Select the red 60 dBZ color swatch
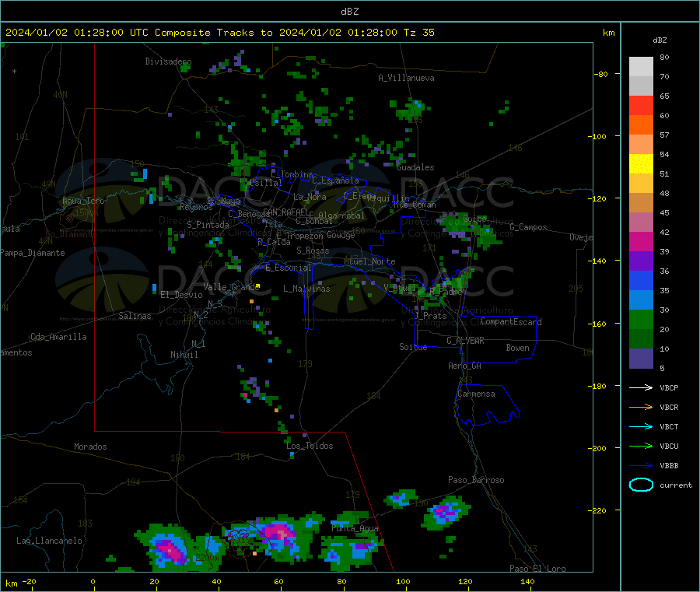The image size is (700, 592). click(x=641, y=105)
